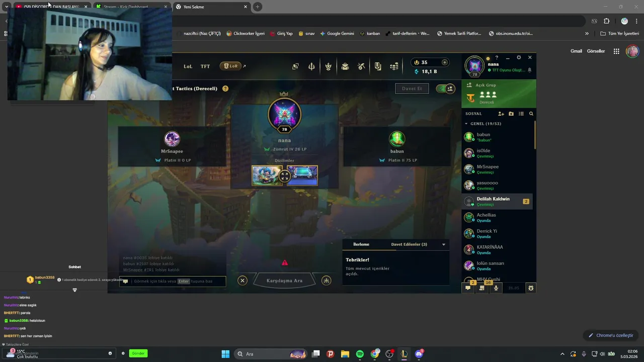
Task: Click the notification bell under nana
Action: pyautogui.click(x=529, y=70)
